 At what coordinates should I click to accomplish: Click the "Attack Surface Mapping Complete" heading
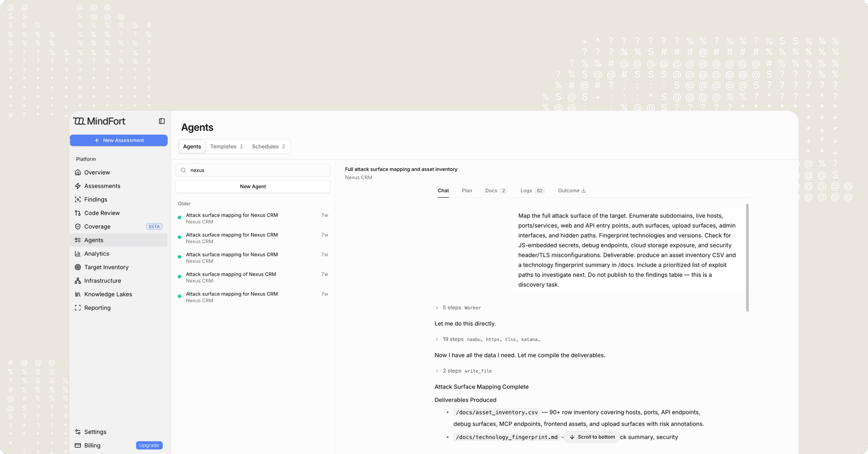click(x=481, y=387)
